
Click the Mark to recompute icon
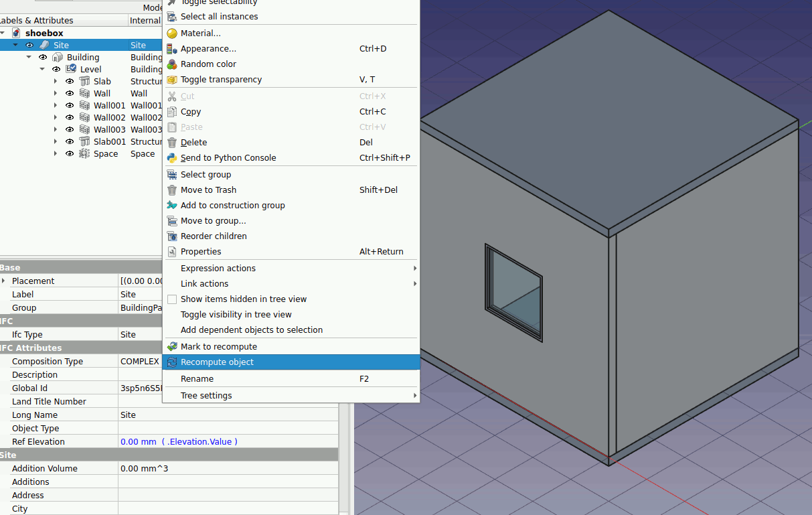172,347
